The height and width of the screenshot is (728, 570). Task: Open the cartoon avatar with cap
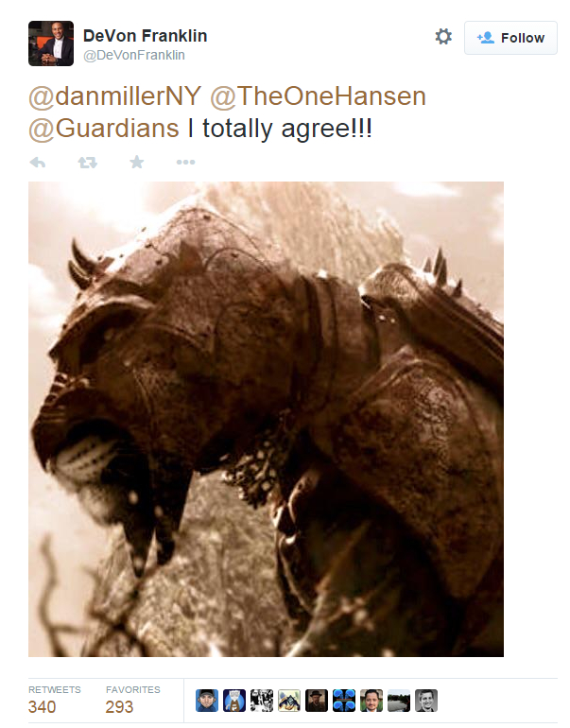tap(207, 701)
